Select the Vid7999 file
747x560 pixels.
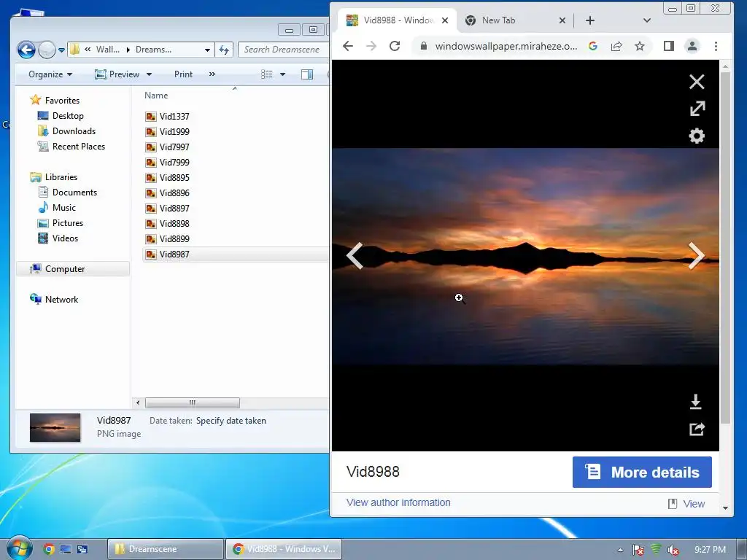167,162
